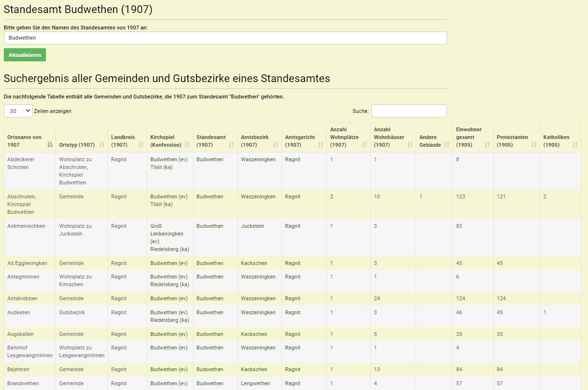This screenshot has height=390, width=588.
Task: Select Wohnplatz zu Kimschen cell
Action: 75,280
